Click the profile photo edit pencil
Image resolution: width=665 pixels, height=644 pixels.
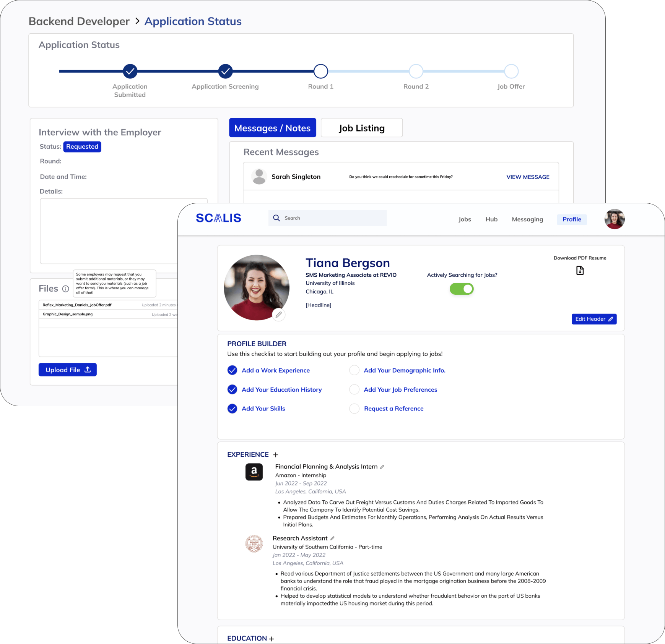[x=279, y=315]
